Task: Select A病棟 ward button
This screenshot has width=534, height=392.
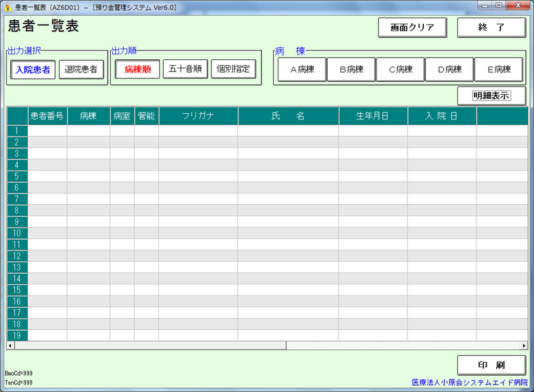Action: (x=302, y=70)
